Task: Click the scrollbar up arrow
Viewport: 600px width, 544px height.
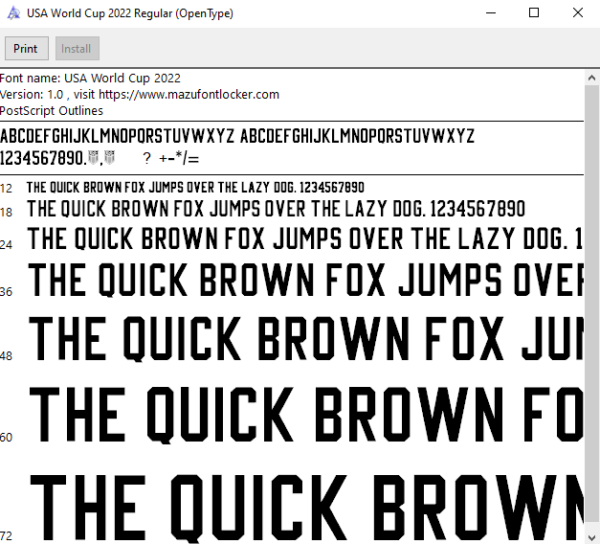Action: (x=592, y=78)
